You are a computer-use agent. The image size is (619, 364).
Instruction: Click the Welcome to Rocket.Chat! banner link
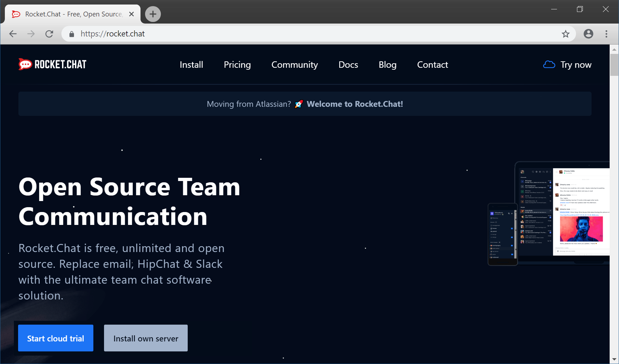(354, 104)
